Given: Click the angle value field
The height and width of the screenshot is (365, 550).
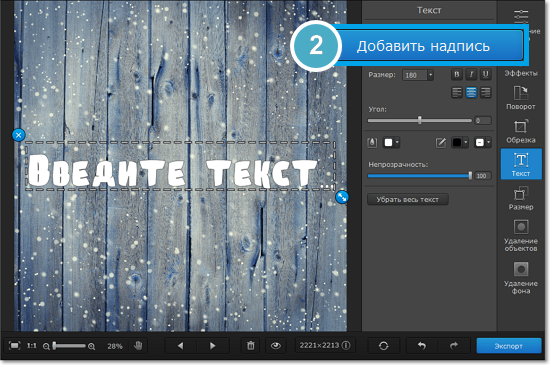Looking at the screenshot, I should [x=483, y=121].
